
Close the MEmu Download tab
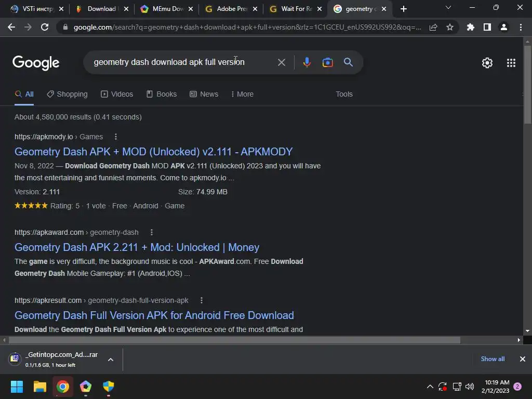coord(191,9)
